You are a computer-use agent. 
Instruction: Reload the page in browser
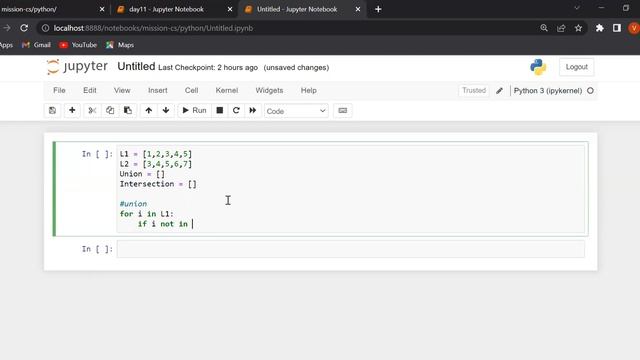[24, 28]
